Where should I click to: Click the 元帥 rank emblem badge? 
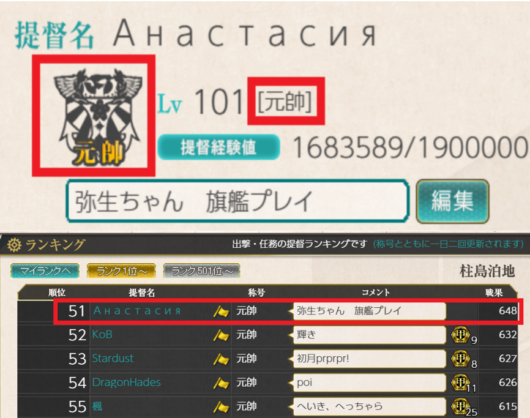(x=97, y=117)
